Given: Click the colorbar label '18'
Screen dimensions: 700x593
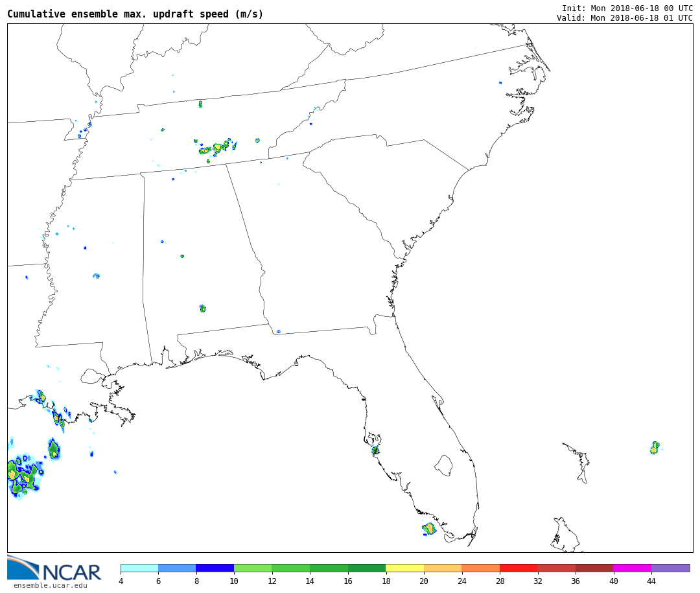Looking at the screenshot, I should click(x=386, y=581).
